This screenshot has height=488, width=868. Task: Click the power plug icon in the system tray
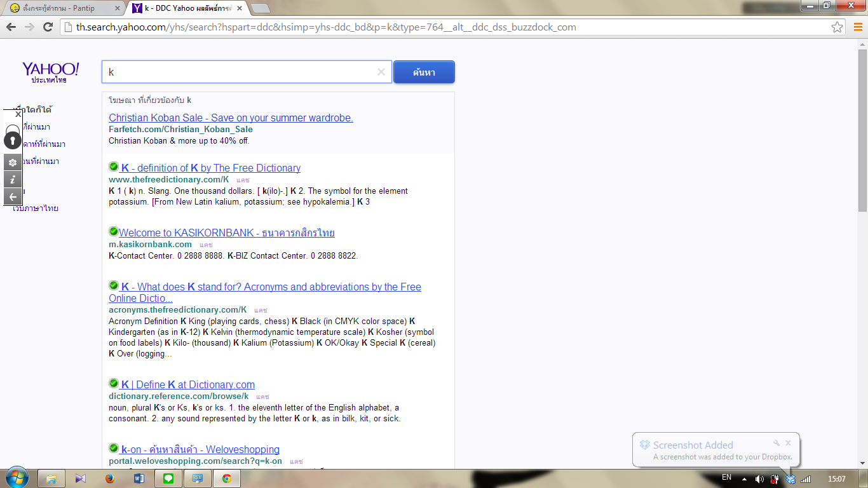[775, 478]
